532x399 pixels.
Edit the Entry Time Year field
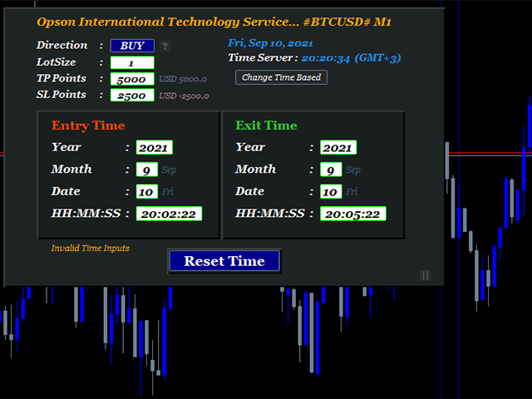(x=155, y=148)
